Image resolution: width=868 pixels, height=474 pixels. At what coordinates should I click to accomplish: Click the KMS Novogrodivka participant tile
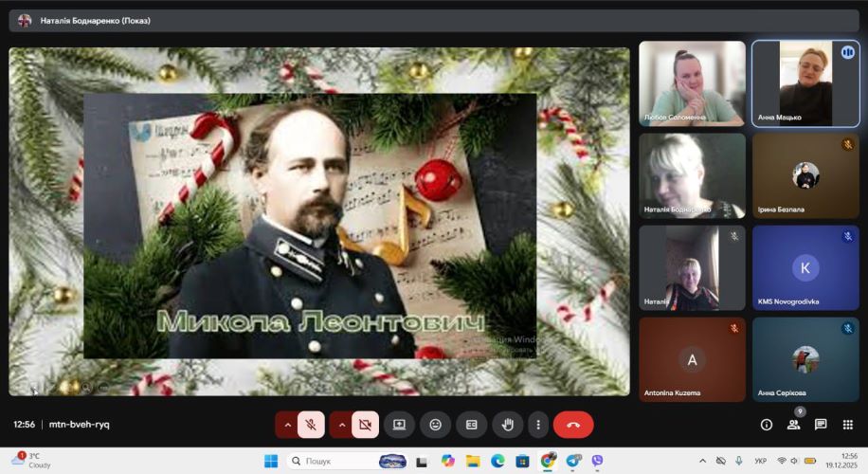(805, 267)
